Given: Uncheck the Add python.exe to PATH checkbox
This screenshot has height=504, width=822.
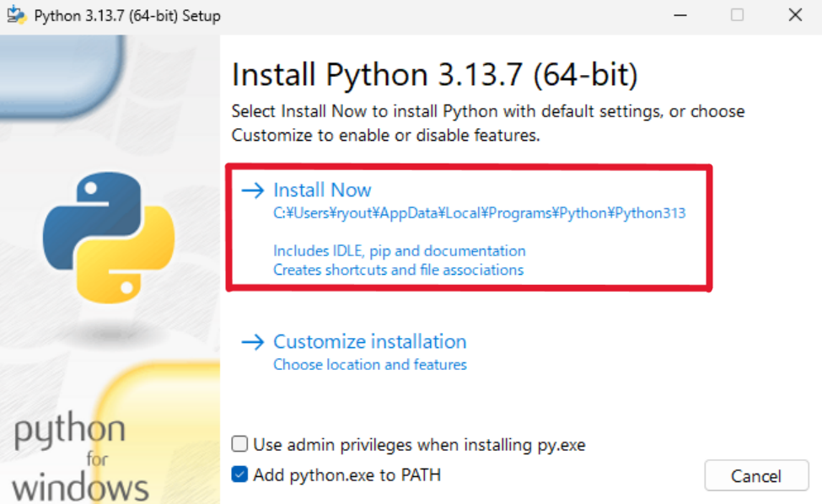Looking at the screenshot, I should (240, 475).
